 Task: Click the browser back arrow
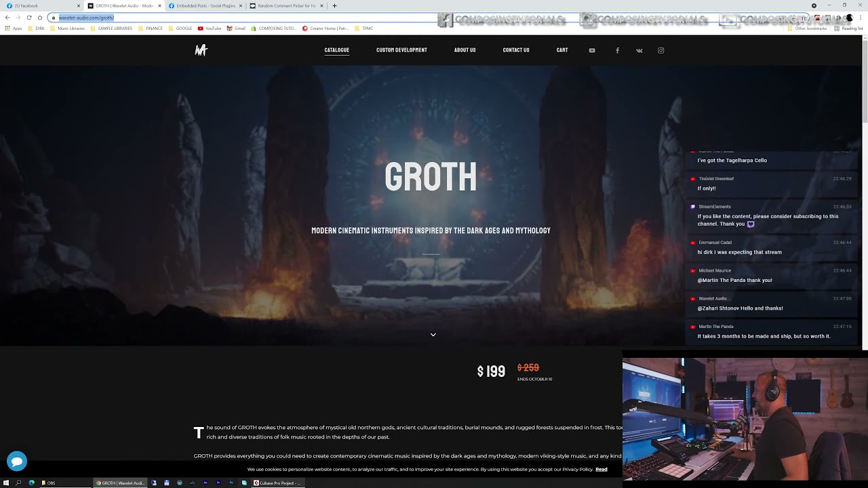(x=7, y=18)
